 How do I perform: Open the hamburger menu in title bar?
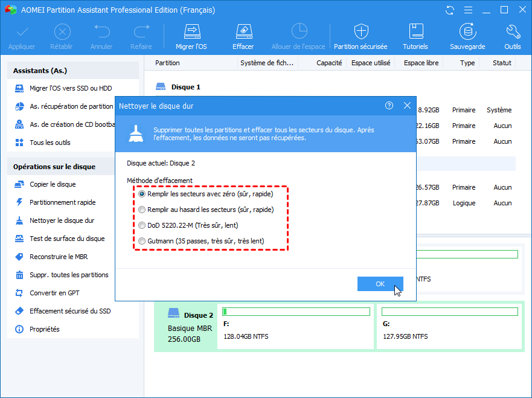point(468,10)
